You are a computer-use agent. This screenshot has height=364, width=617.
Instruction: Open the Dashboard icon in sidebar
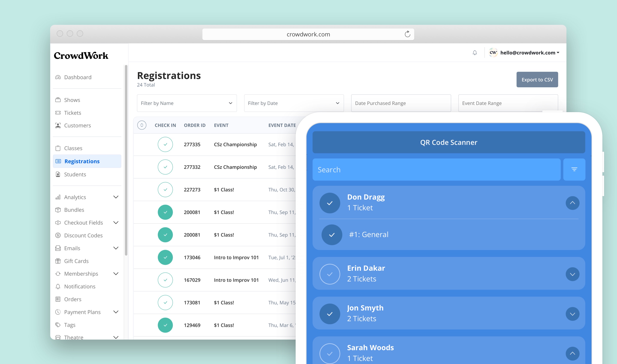point(58,77)
